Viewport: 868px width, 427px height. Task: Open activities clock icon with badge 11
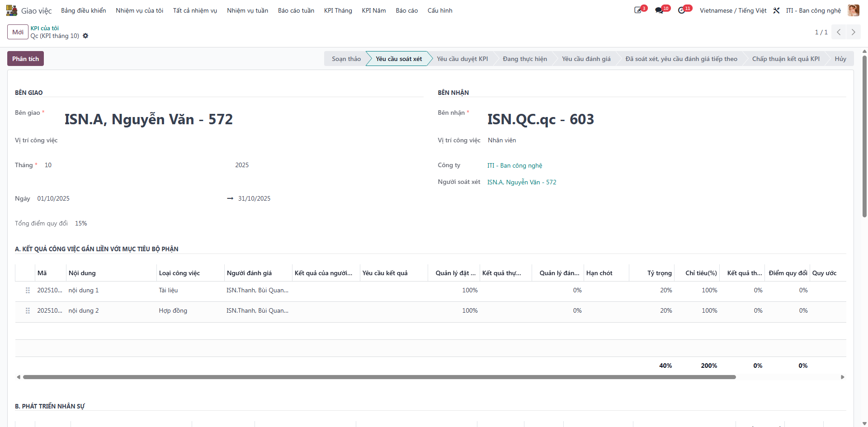(682, 10)
